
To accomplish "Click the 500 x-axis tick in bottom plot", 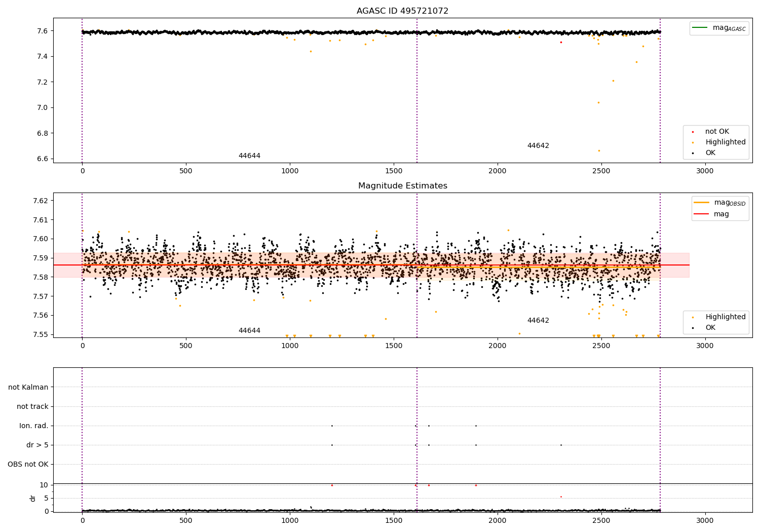I will (x=186, y=520).
